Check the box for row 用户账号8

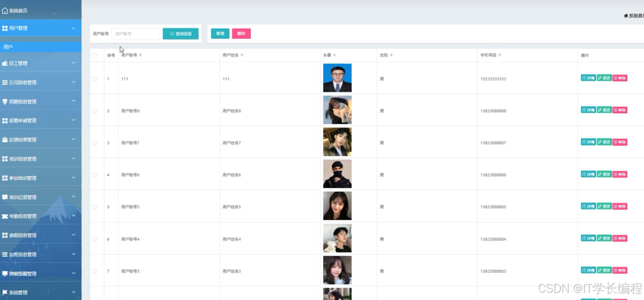pos(95,111)
